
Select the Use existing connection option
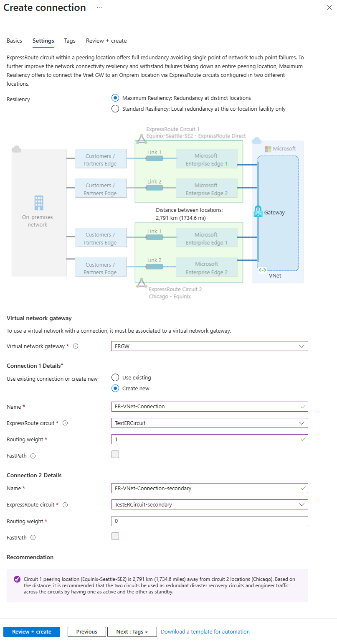[115, 377]
